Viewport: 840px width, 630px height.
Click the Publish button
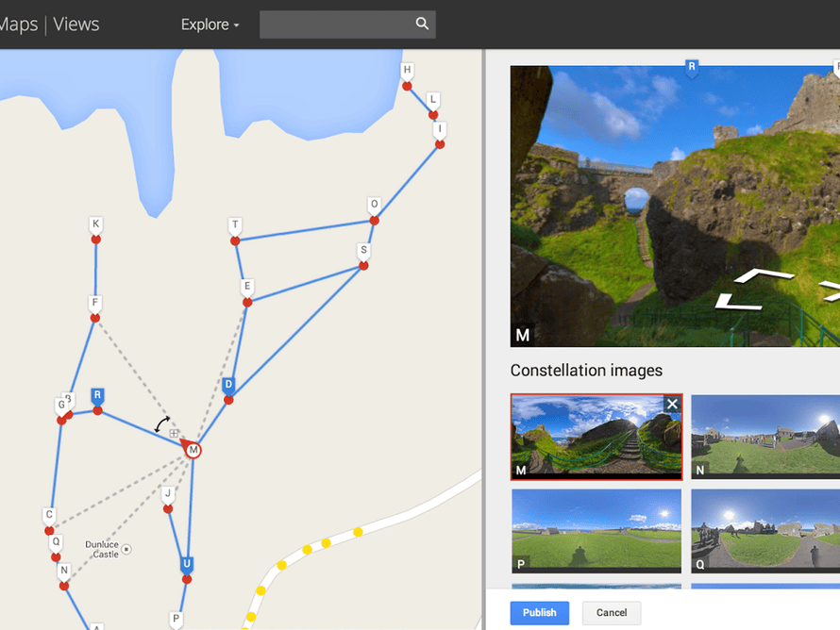(x=540, y=612)
